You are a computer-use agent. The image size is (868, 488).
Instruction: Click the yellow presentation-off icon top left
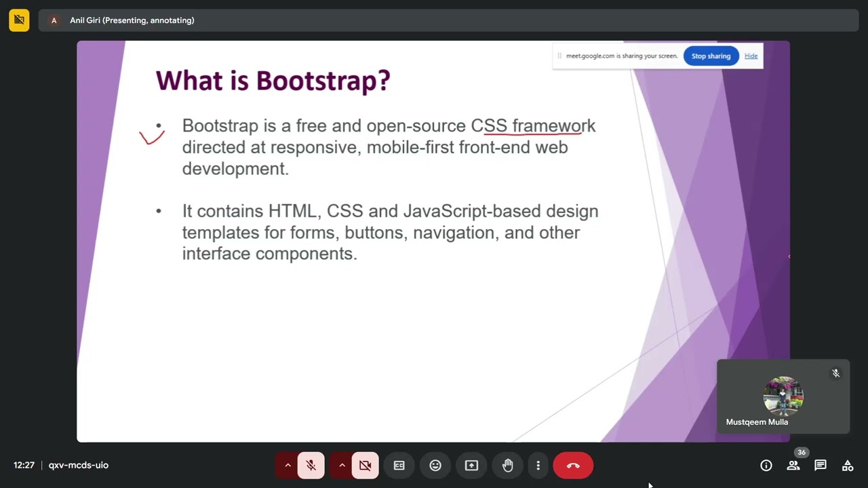19,20
